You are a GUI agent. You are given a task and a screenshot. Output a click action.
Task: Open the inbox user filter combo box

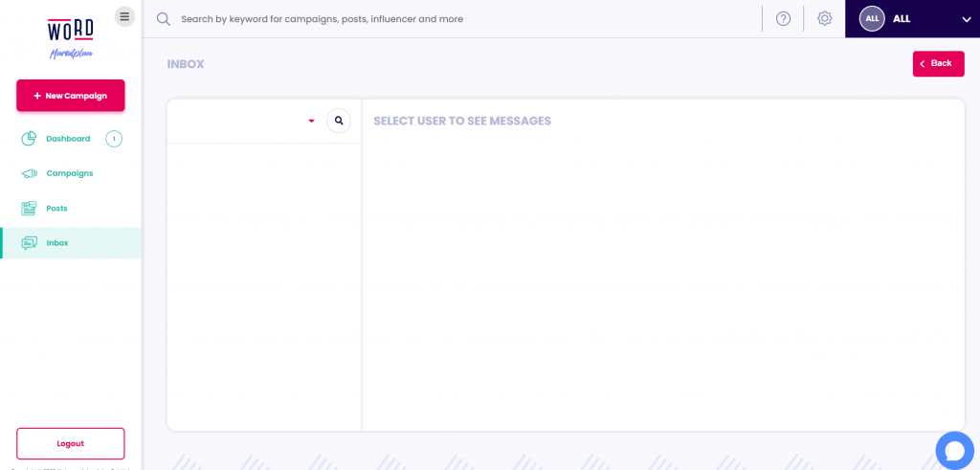click(246, 122)
